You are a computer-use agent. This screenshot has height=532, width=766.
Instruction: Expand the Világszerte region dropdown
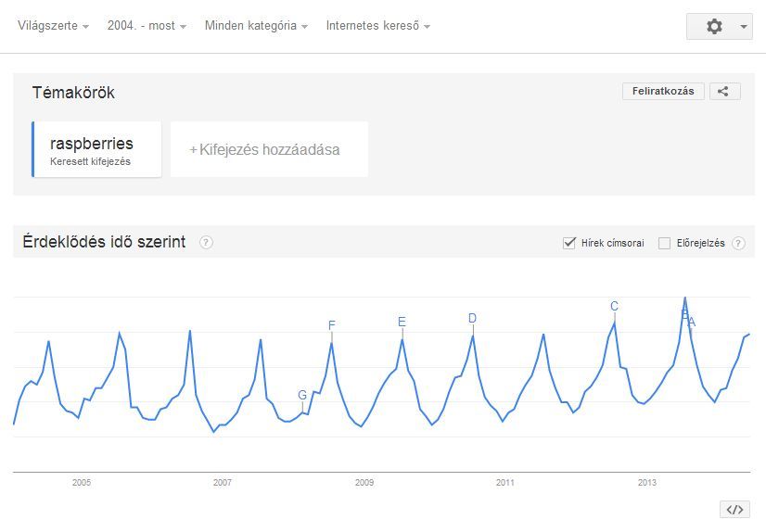[x=53, y=26]
